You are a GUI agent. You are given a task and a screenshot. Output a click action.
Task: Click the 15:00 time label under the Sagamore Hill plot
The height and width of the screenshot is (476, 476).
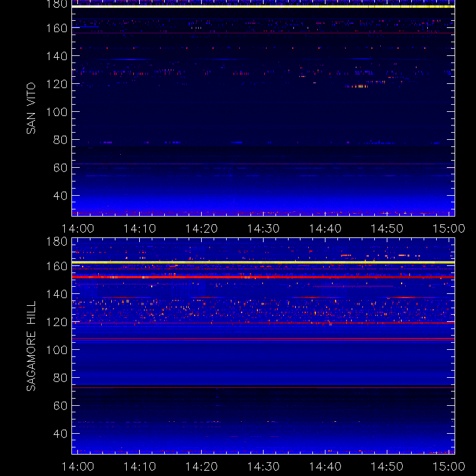pyautogui.click(x=449, y=466)
